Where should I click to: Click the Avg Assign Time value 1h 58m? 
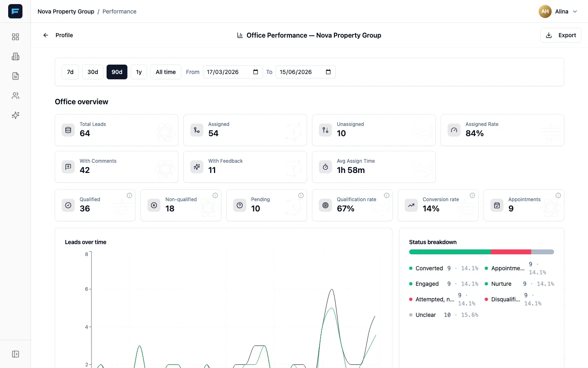(351, 170)
